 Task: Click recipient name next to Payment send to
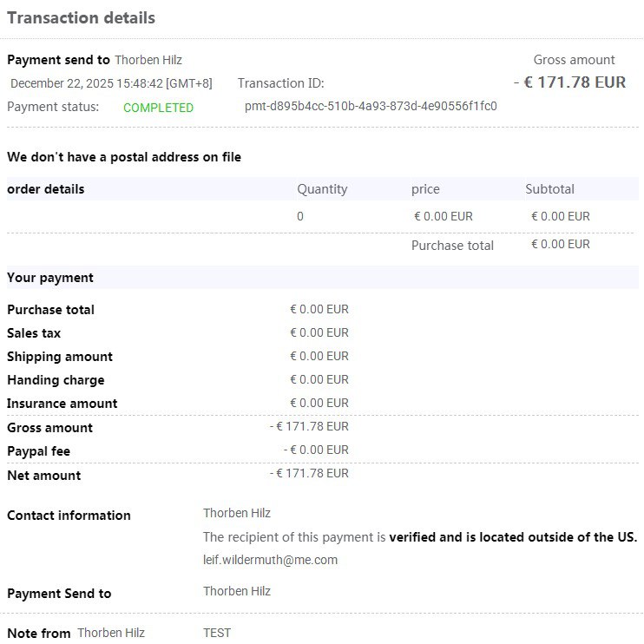point(148,60)
